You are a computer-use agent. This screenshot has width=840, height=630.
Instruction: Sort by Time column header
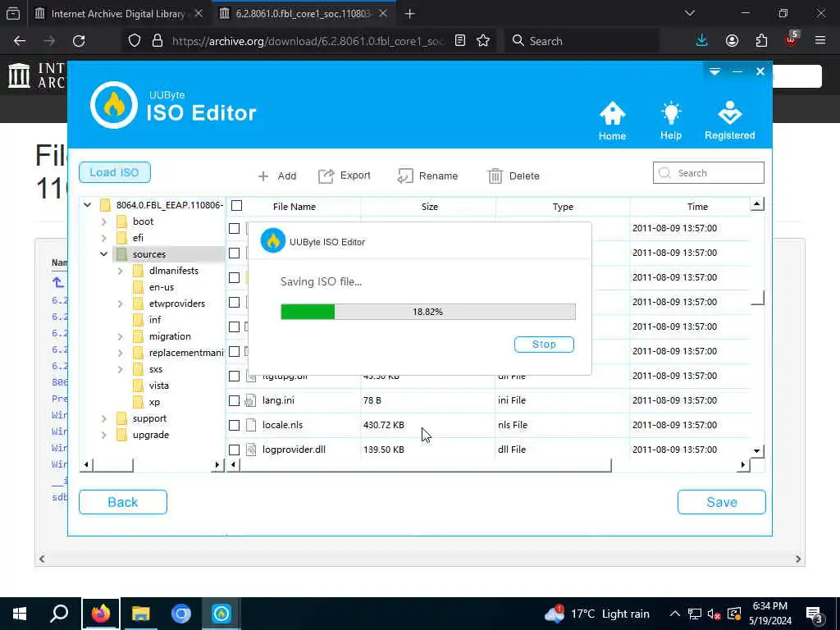click(697, 206)
